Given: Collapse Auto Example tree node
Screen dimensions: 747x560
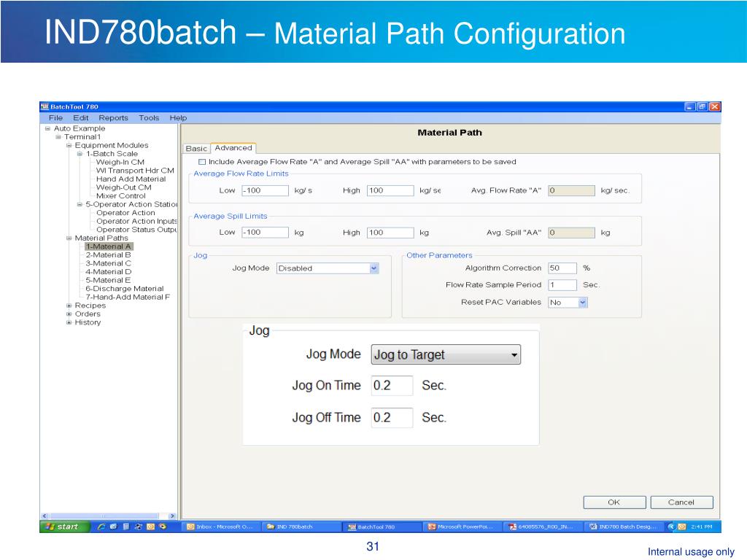Looking at the screenshot, I should (x=47, y=128).
